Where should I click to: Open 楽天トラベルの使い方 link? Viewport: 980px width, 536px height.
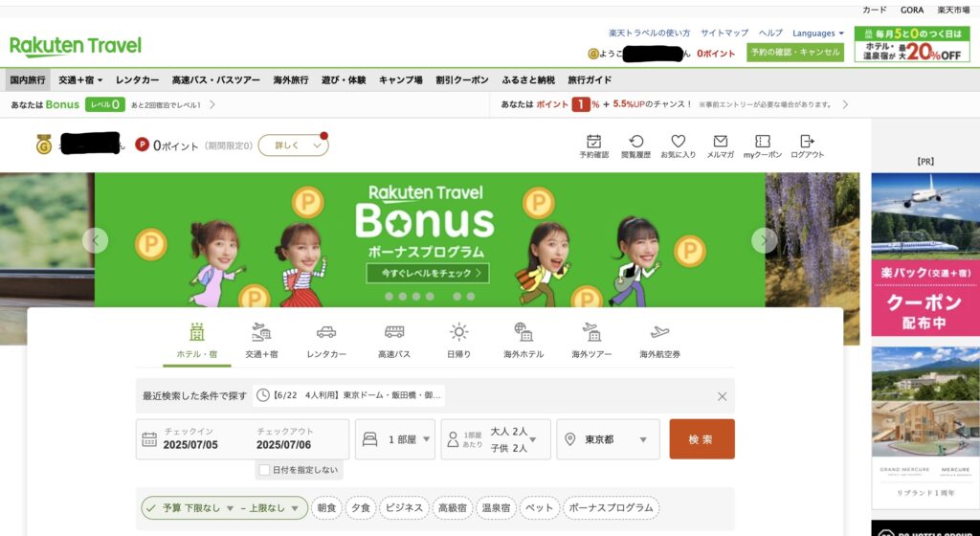click(650, 33)
